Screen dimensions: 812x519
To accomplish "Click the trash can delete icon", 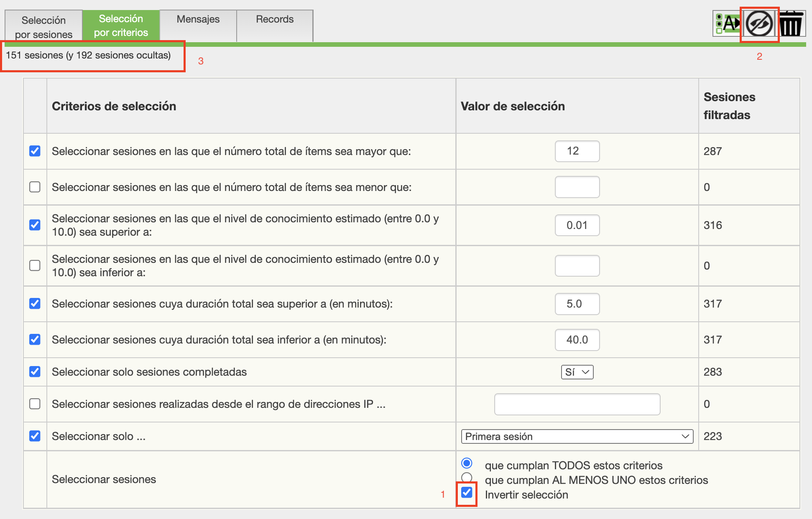I will click(791, 24).
